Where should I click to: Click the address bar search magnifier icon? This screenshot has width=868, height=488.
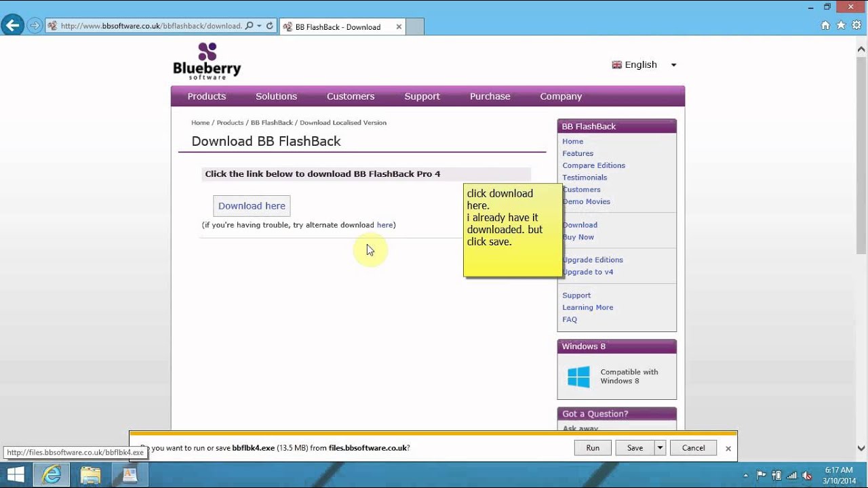[x=249, y=26]
